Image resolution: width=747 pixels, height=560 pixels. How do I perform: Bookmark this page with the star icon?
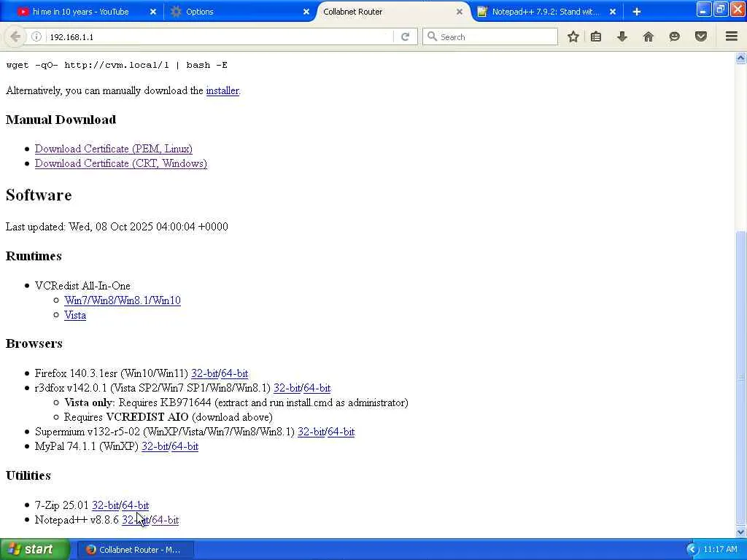point(573,36)
